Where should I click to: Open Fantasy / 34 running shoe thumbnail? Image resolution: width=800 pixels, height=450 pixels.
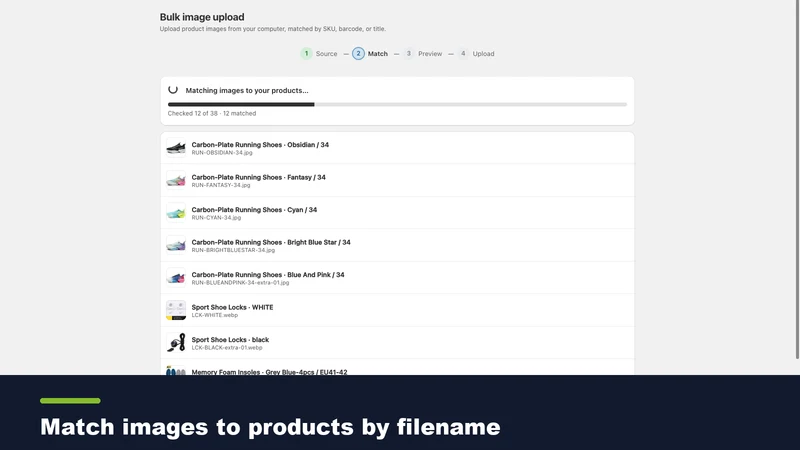pyautogui.click(x=176, y=181)
